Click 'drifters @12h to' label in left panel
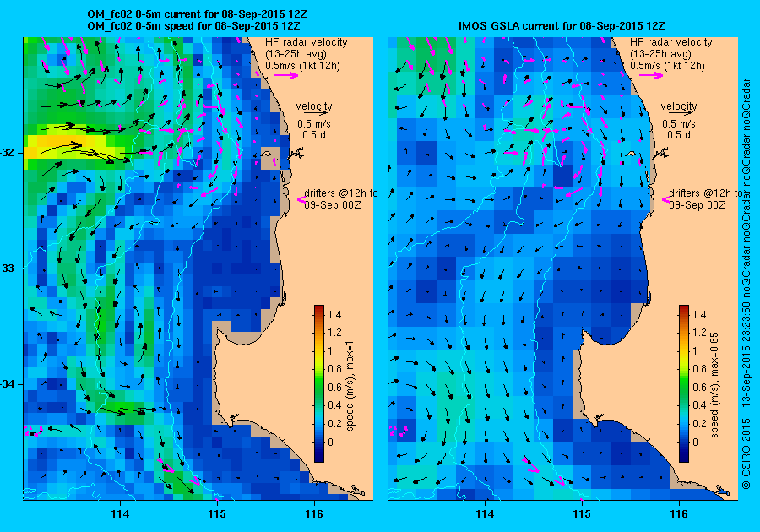 (x=341, y=193)
